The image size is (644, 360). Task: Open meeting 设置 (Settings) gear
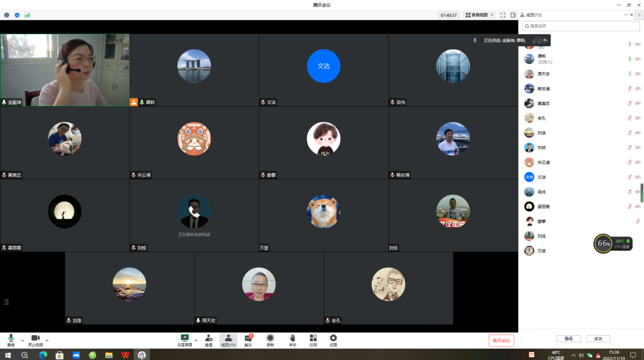[333, 340]
